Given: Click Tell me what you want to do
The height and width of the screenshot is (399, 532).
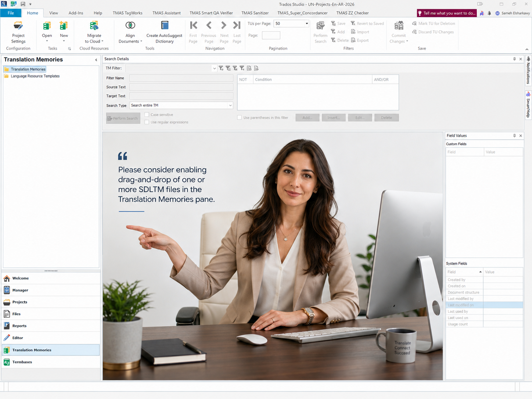Looking at the screenshot, I should pyautogui.click(x=447, y=13).
